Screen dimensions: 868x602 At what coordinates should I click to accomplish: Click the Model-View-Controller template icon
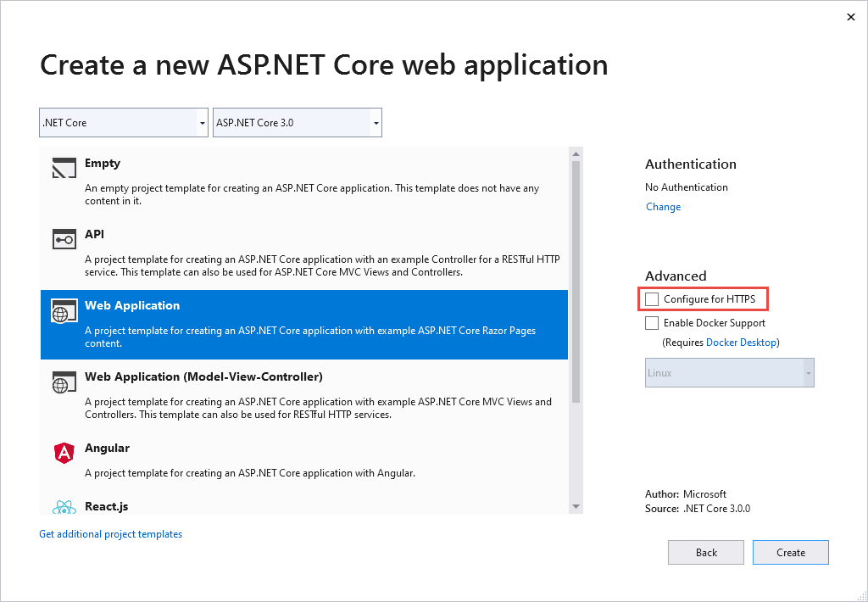[64, 382]
